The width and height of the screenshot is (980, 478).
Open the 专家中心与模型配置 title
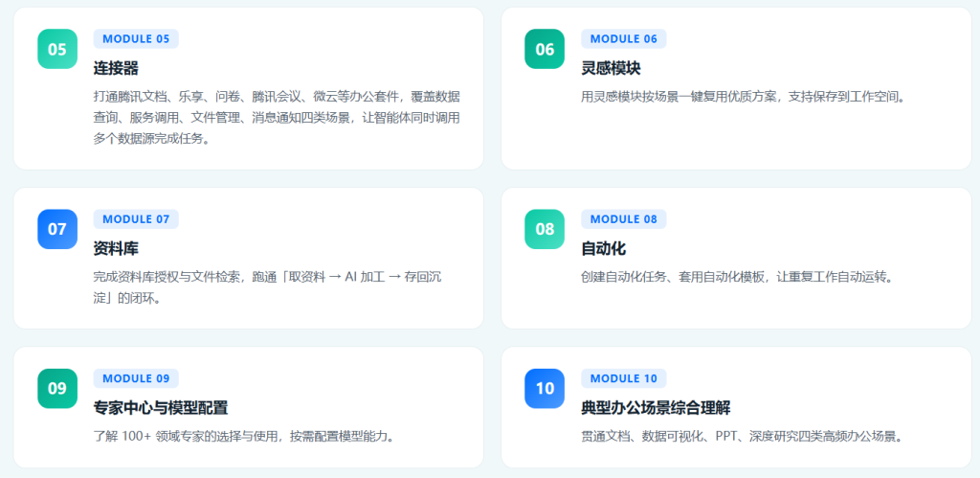(x=161, y=408)
